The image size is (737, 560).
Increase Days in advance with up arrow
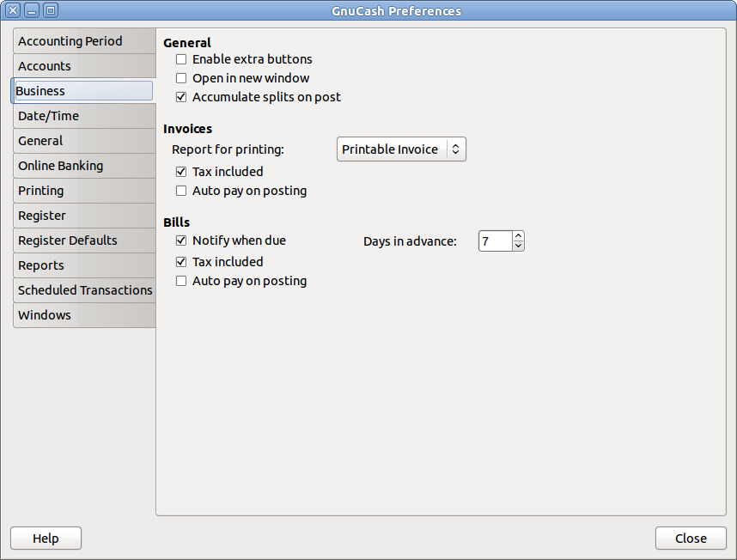pos(518,236)
